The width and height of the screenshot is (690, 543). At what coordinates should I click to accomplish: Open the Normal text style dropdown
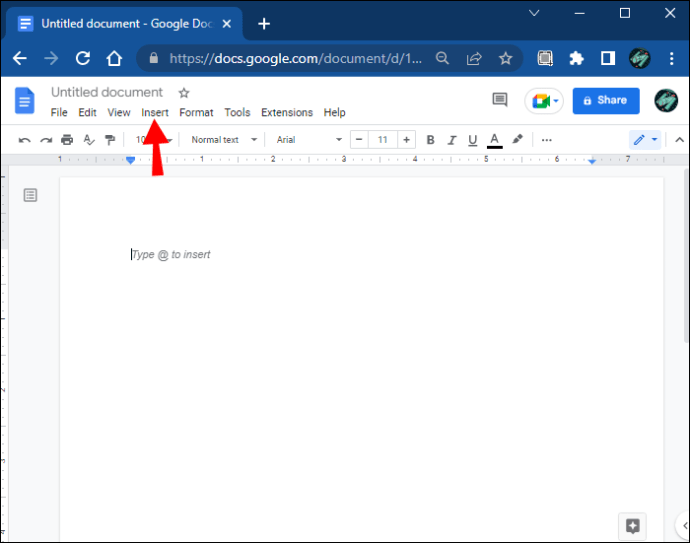224,140
